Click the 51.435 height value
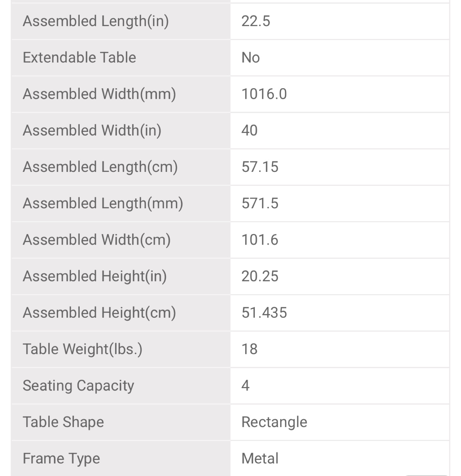 pos(264,313)
